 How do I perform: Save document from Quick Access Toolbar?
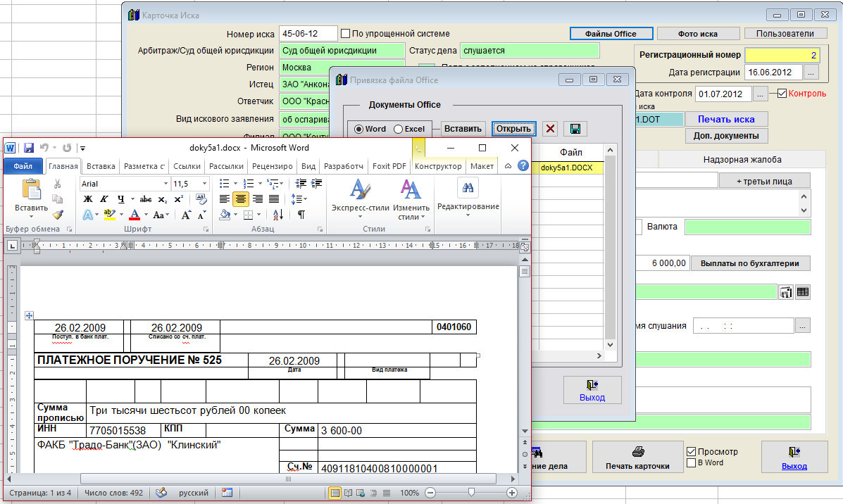(29, 148)
